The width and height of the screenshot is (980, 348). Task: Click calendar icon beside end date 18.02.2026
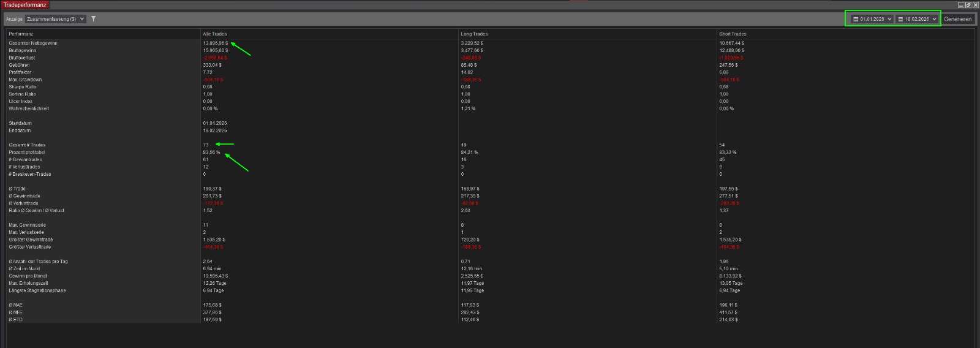[x=900, y=19]
